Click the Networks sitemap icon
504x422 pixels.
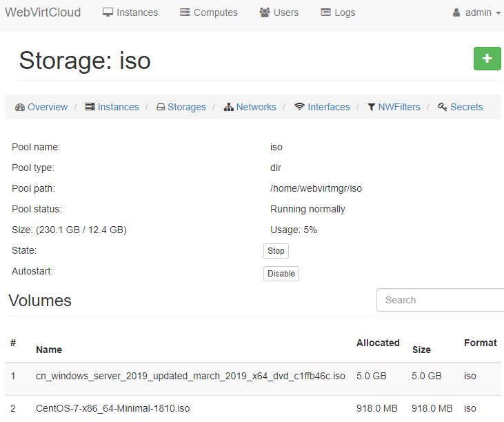(228, 107)
